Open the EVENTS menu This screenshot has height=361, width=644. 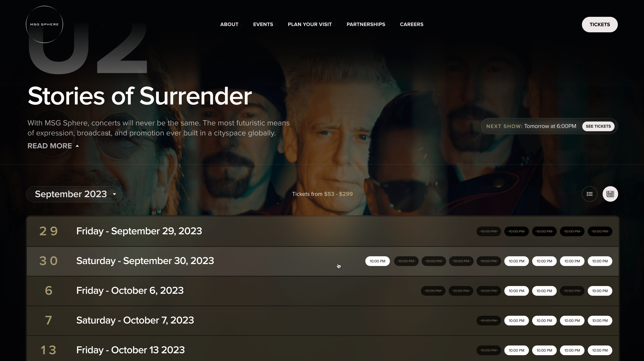tap(263, 24)
